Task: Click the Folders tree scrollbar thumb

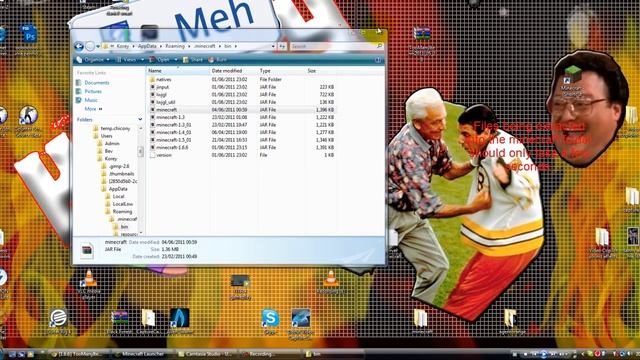Action: click(x=141, y=151)
